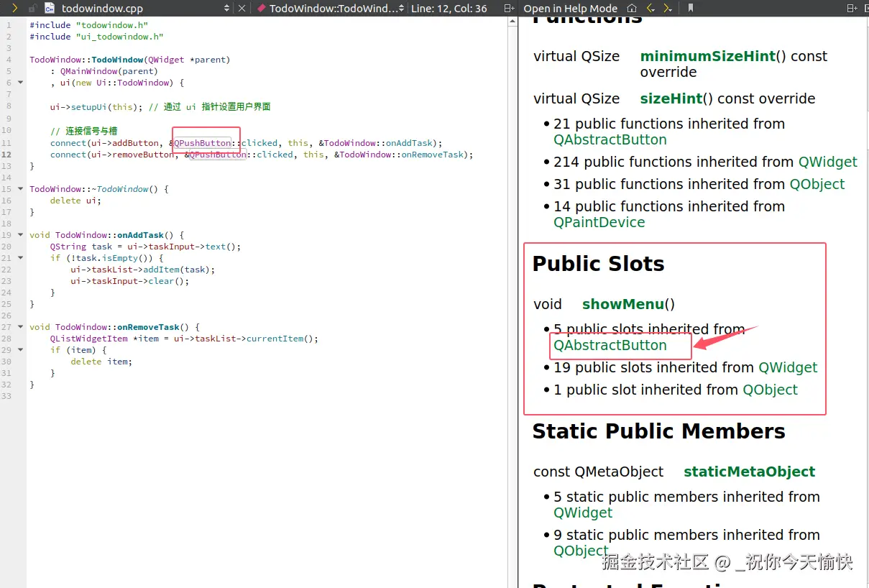Viewport: 869px width, 588px height.
Task: Click 'delete item;' on line 30
Action: 101,362
